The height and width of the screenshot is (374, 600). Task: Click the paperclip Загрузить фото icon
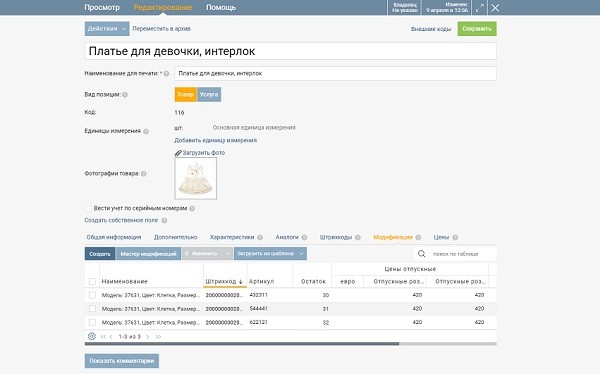pyautogui.click(x=178, y=153)
